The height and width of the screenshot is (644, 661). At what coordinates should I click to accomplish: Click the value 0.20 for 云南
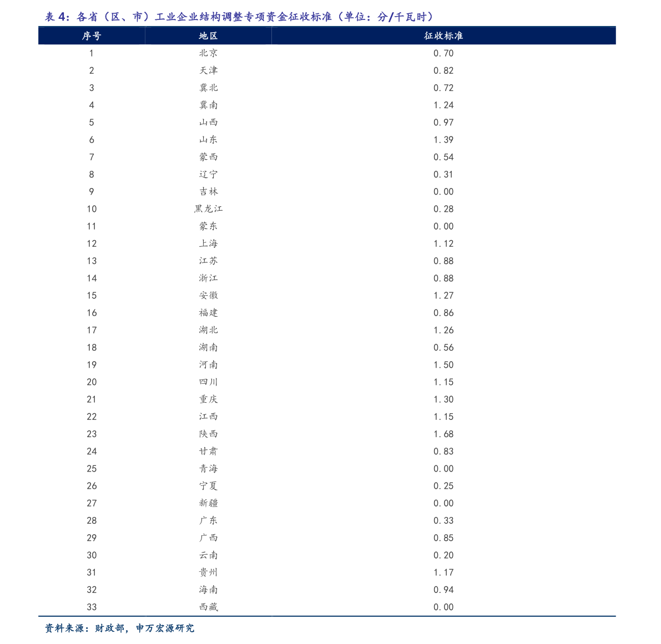(x=443, y=555)
